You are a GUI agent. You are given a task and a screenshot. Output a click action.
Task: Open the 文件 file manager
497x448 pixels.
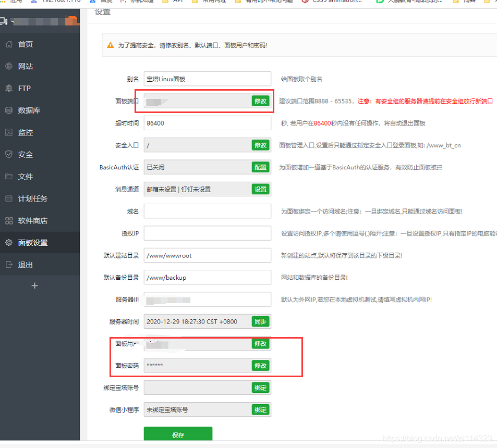[24, 176]
